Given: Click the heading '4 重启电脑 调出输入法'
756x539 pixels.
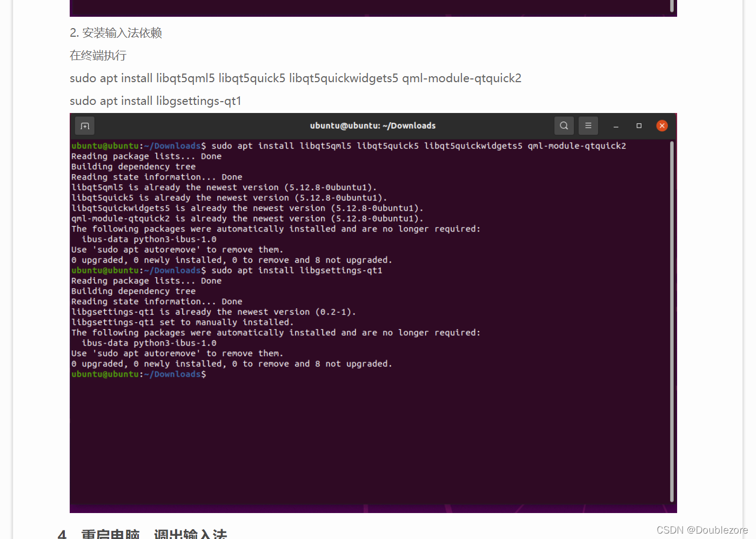Looking at the screenshot, I should coord(143,534).
